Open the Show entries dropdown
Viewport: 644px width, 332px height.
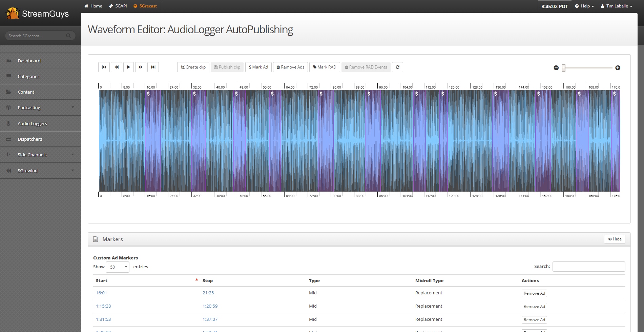[x=118, y=267]
